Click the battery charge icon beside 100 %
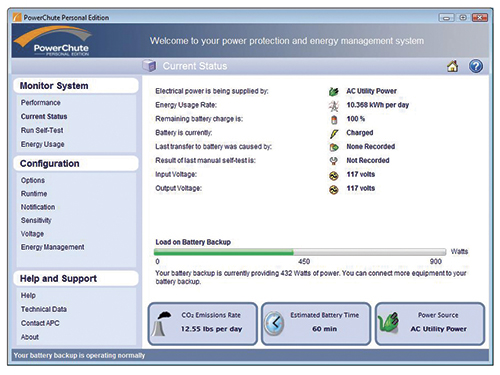500x375 pixels. [334, 119]
